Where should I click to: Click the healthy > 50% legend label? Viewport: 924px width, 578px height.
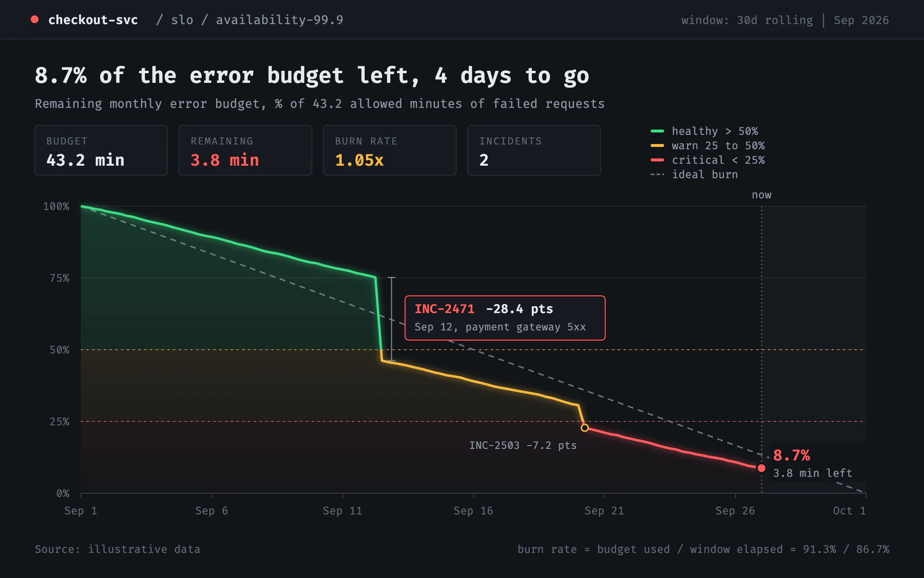715,131
